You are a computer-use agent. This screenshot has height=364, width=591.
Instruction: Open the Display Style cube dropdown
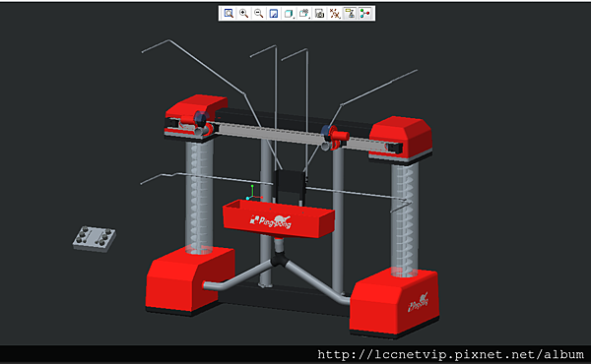point(289,14)
